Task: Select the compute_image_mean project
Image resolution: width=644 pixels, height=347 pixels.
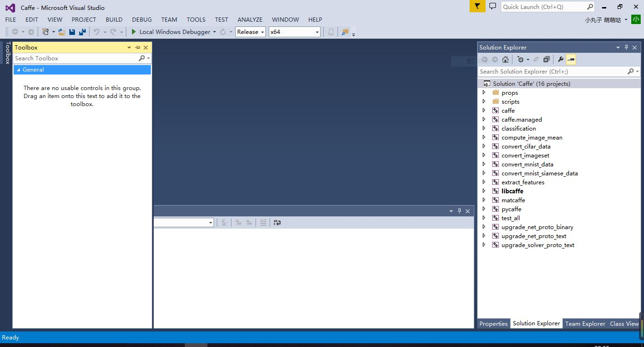Action: coord(532,137)
